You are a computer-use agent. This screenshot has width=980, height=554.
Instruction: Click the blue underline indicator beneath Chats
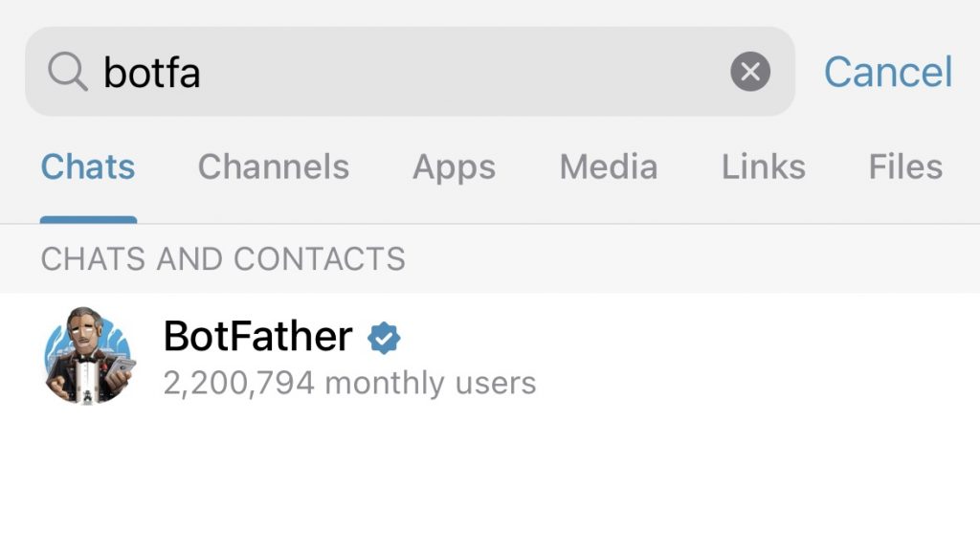click(x=88, y=220)
